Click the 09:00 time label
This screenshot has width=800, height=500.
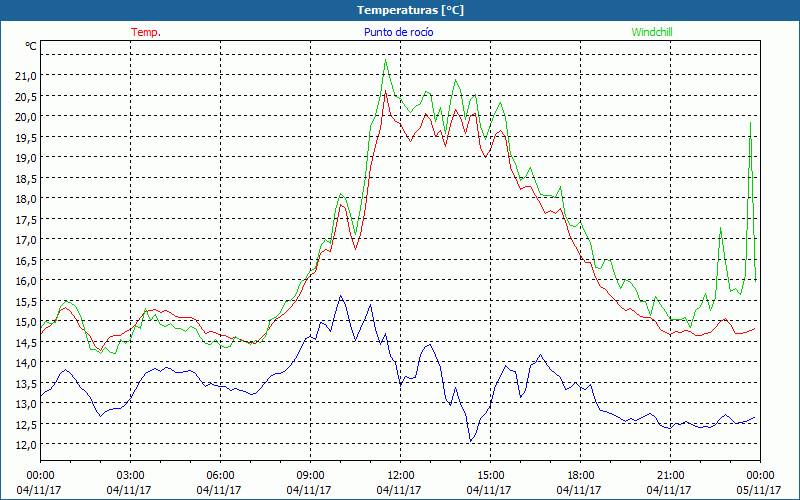tap(310, 474)
